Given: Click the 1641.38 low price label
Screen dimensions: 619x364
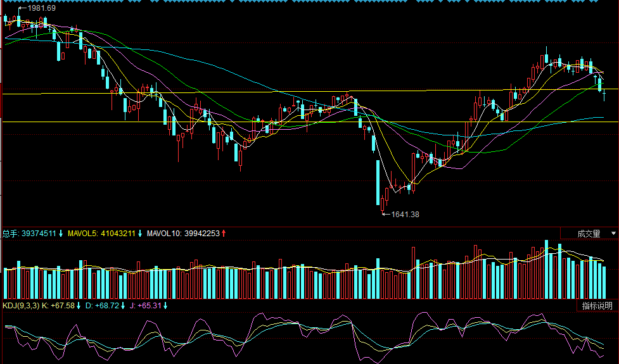Looking at the screenshot, I should point(405,215).
